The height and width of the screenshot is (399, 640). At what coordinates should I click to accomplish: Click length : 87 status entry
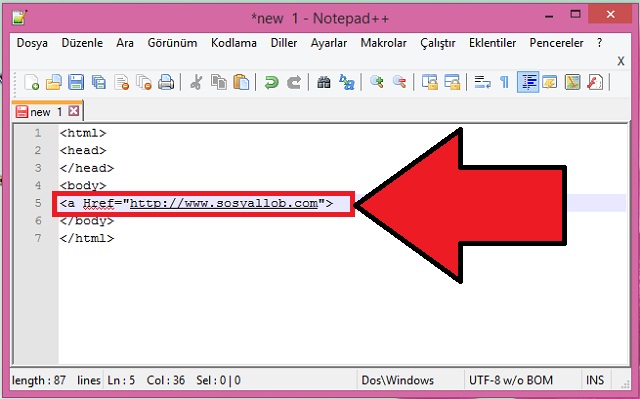[x=39, y=380]
